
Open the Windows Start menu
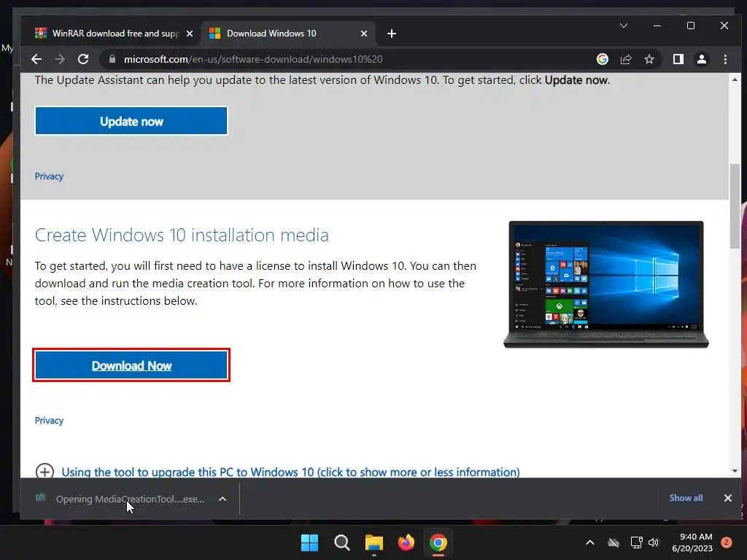click(x=309, y=542)
